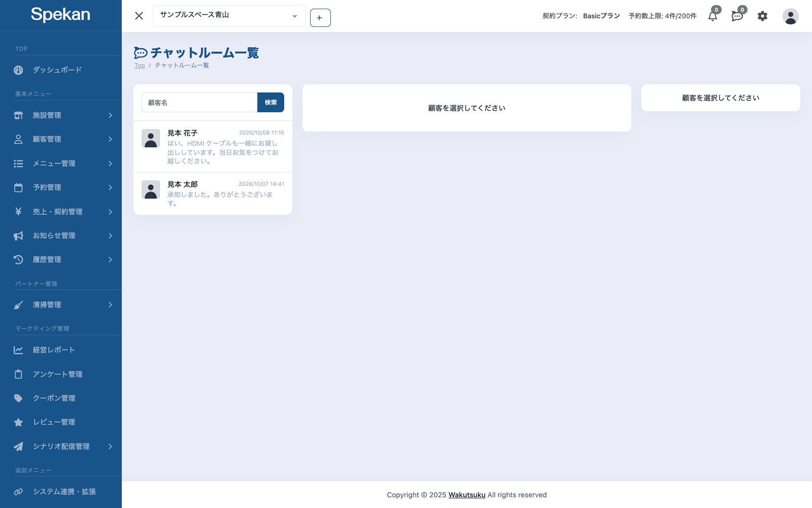The image size is (812, 508).
Task: Click the ダッシュボード gauge icon
Action: point(18,70)
